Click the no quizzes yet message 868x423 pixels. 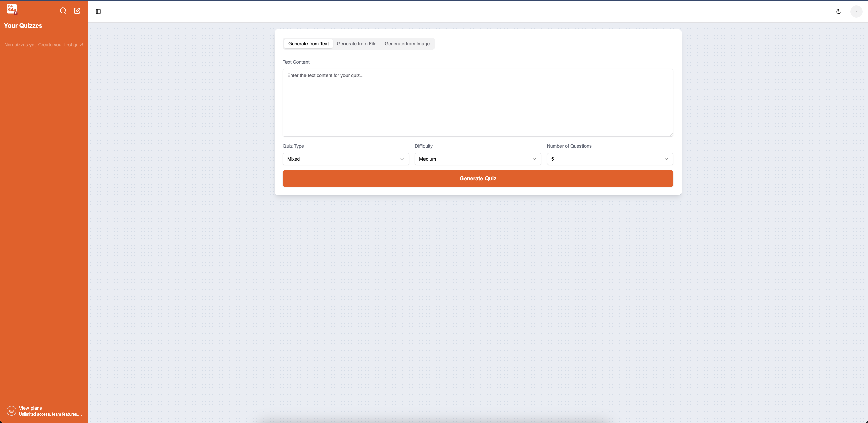click(x=44, y=45)
